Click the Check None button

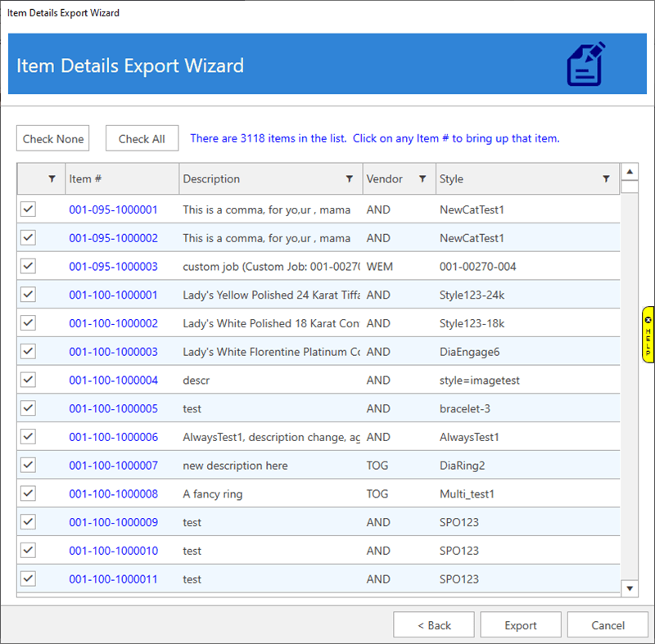coord(52,138)
